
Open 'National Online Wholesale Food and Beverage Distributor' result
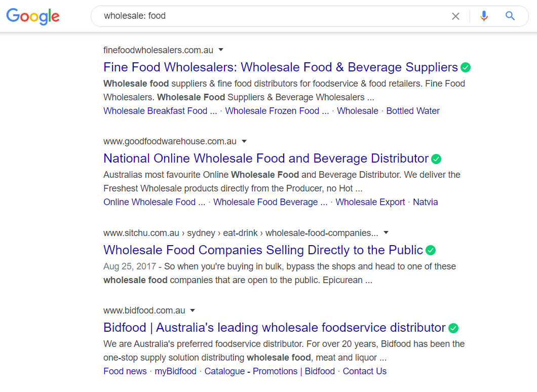[266, 159]
